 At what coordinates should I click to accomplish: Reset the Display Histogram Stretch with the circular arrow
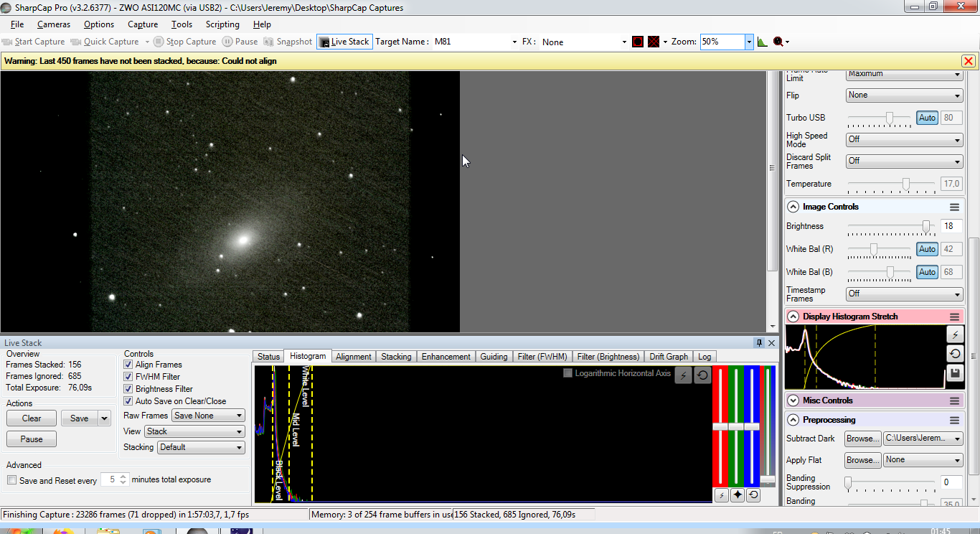(x=954, y=354)
